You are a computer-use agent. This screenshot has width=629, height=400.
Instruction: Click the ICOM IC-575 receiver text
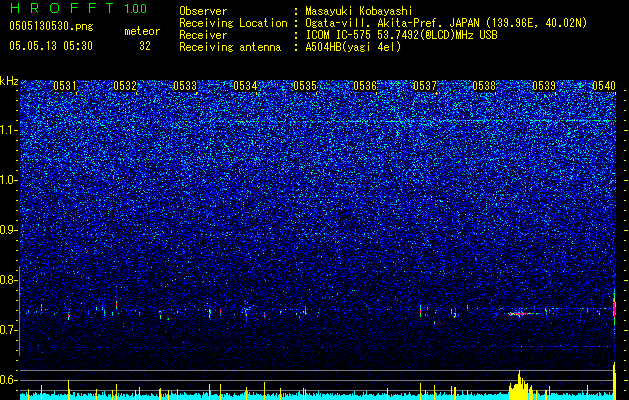coord(401,35)
